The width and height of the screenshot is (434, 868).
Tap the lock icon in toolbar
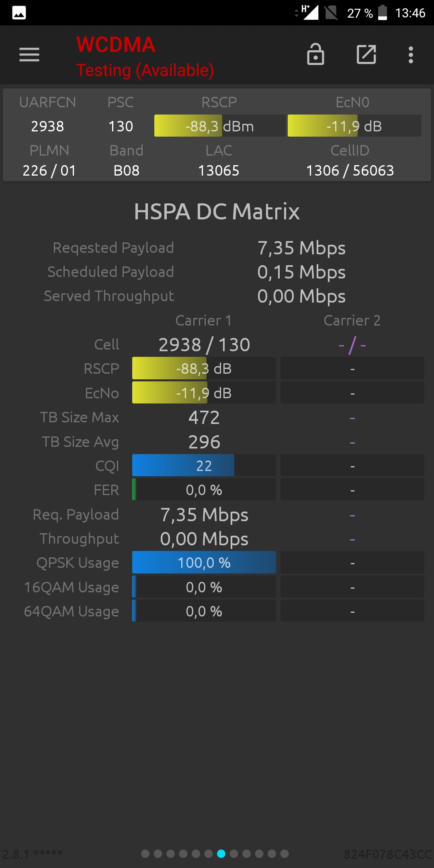pos(315,54)
